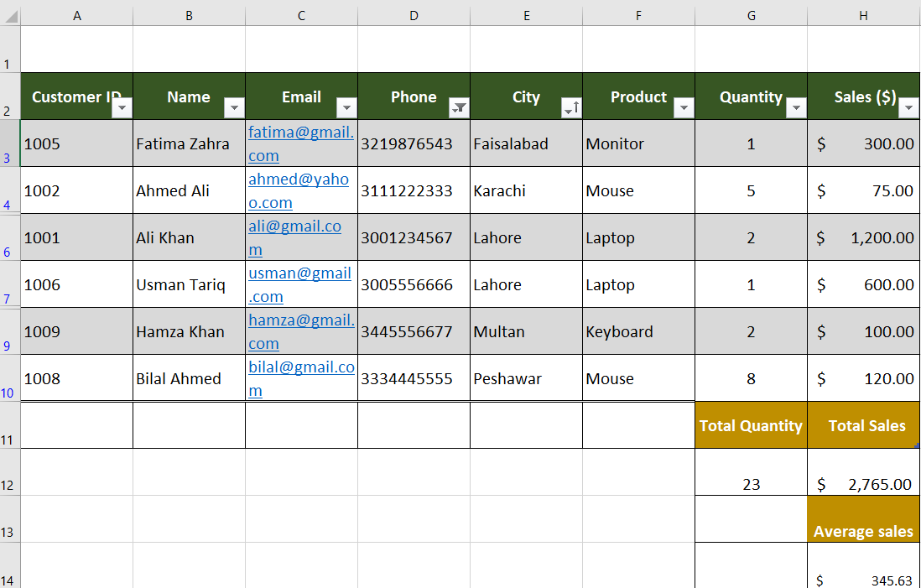Select the Fatima Zahra name cell
The height and width of the screenshot is (588, 921).
point(189,143)
